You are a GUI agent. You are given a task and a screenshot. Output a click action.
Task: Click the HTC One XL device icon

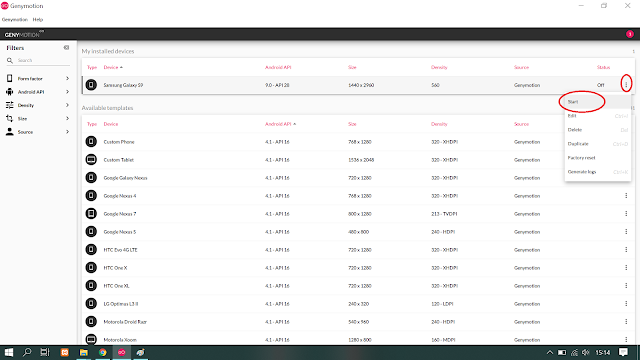[91, 285]
